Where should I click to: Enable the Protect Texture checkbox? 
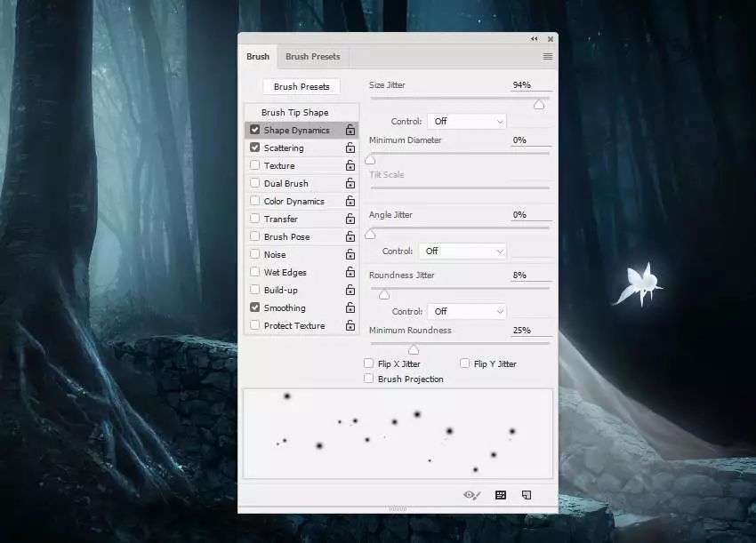pos(255,325)
